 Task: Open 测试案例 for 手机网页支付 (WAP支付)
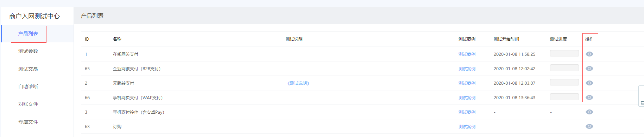pyautogui.click(x=467, y=98)
